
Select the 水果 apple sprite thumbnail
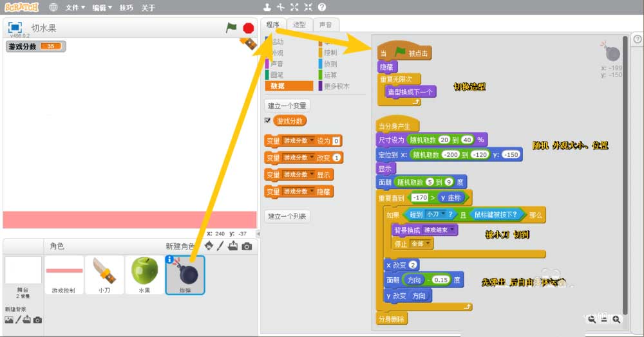(145, 273)
